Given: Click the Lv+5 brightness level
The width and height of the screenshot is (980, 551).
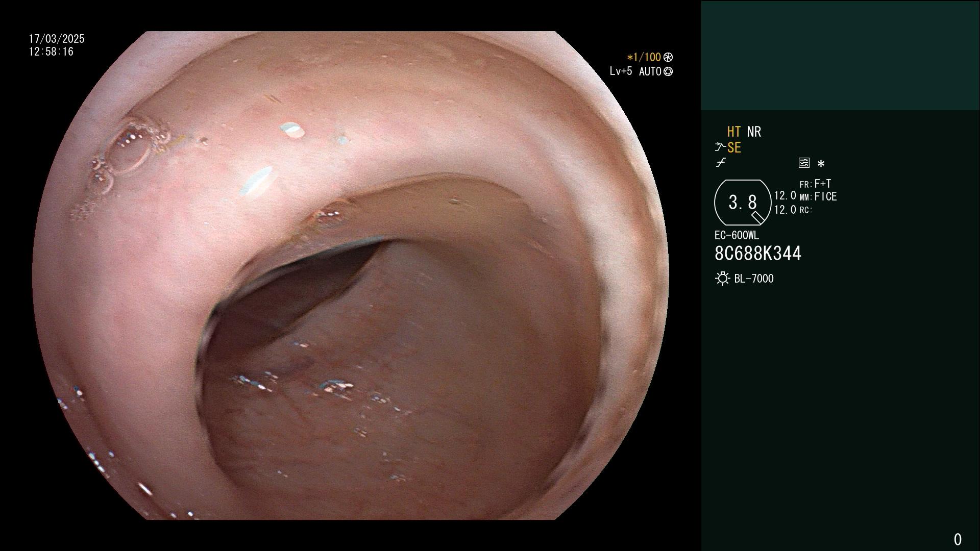Looking at the screenshot, I should coord(621,71).
